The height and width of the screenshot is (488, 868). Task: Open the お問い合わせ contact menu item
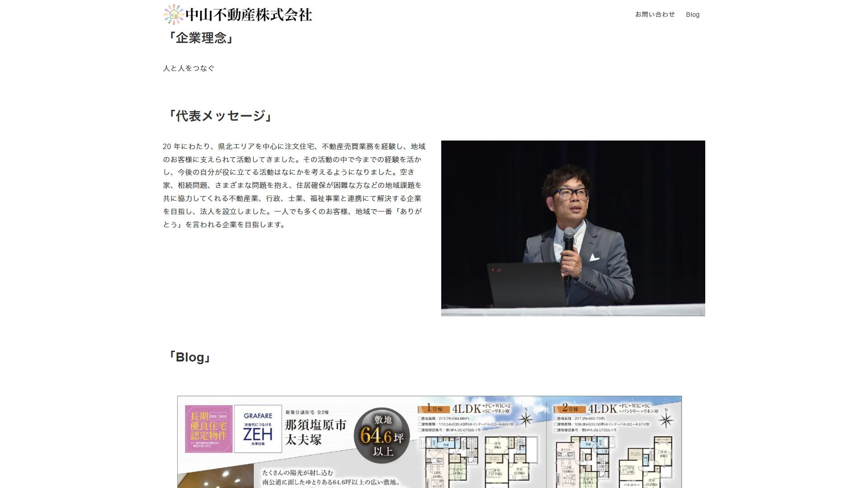click(655, 14)
